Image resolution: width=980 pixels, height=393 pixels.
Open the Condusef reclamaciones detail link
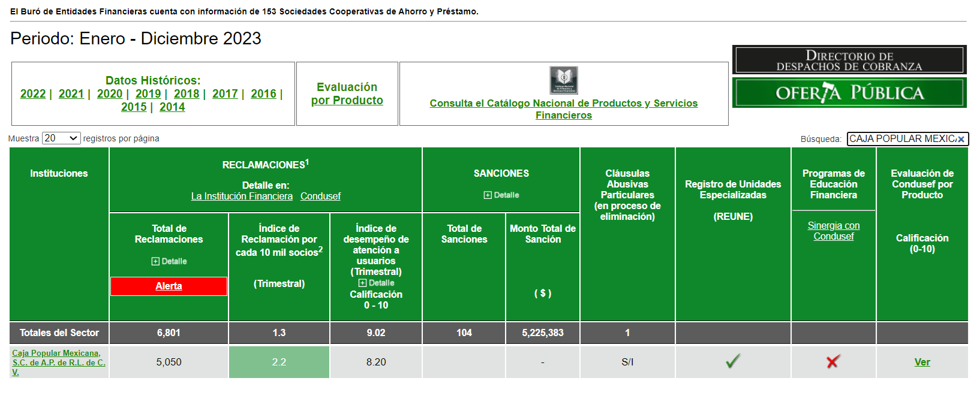(320, 196)
